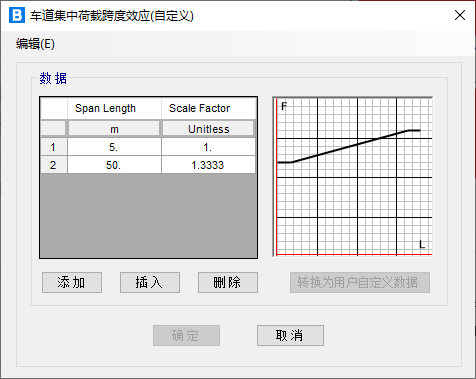This screenshot has width=476, height=379.
Task: Select the Scale Factor cell with 1.
Action: pos(208,147)
